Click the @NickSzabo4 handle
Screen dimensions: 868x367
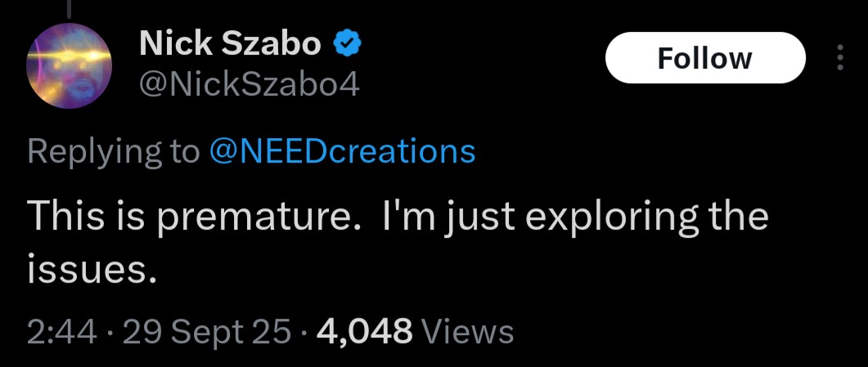point(249,84)
